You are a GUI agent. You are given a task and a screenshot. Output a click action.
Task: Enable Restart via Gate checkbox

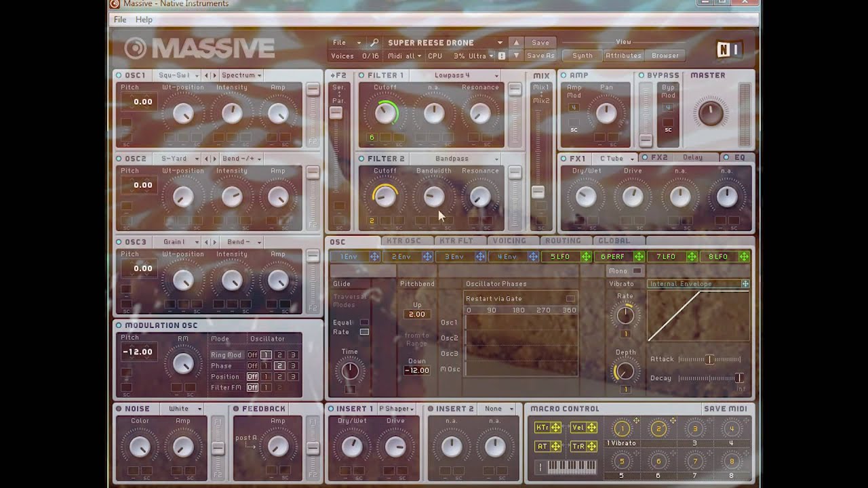click(570, 298)
